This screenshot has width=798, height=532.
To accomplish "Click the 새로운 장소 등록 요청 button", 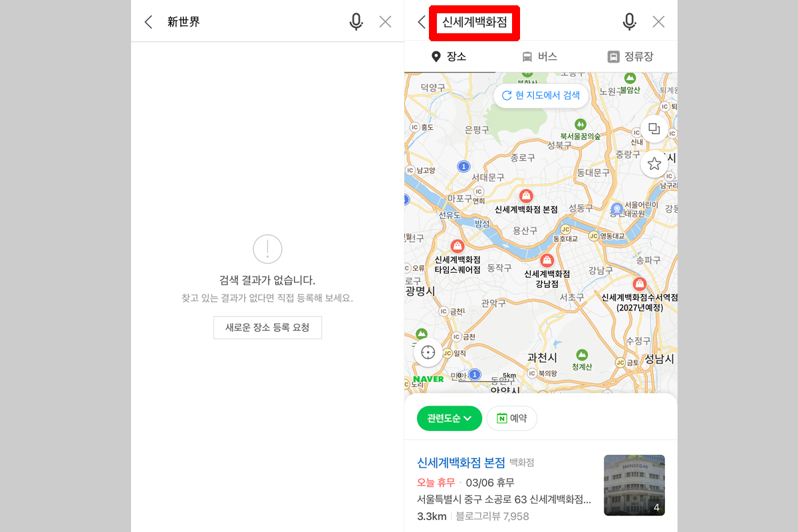I will (267, 327).
